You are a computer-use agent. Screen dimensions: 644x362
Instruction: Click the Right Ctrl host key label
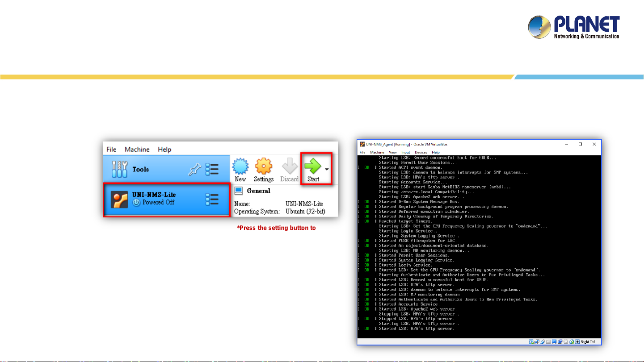click(588, 341)
